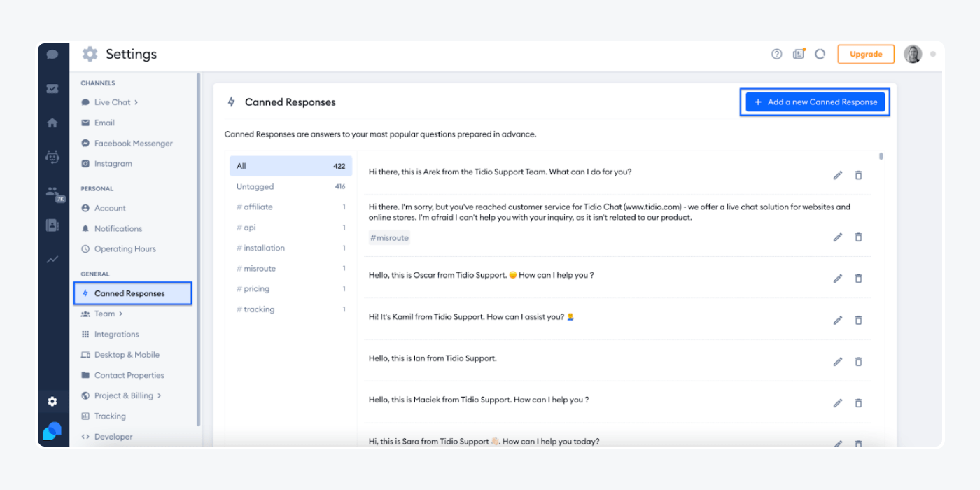
Task: Click the Settings page title
Action: click(x=131, y=54)
